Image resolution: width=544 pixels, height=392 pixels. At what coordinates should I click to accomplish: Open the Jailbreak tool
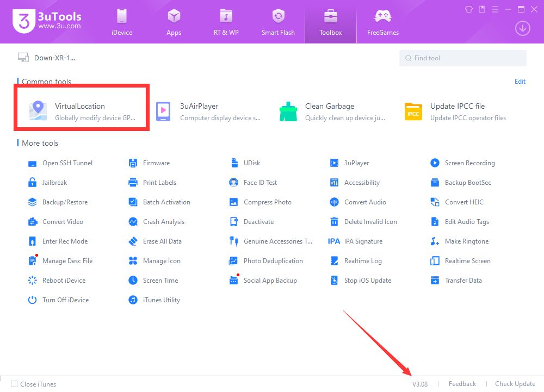(x=47, y=183)
